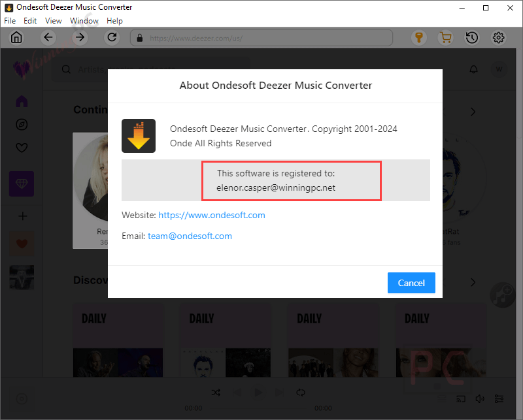Open notifications bell icon
The image size is (523, 420).
pyautogui.click(x=473, y=69)
